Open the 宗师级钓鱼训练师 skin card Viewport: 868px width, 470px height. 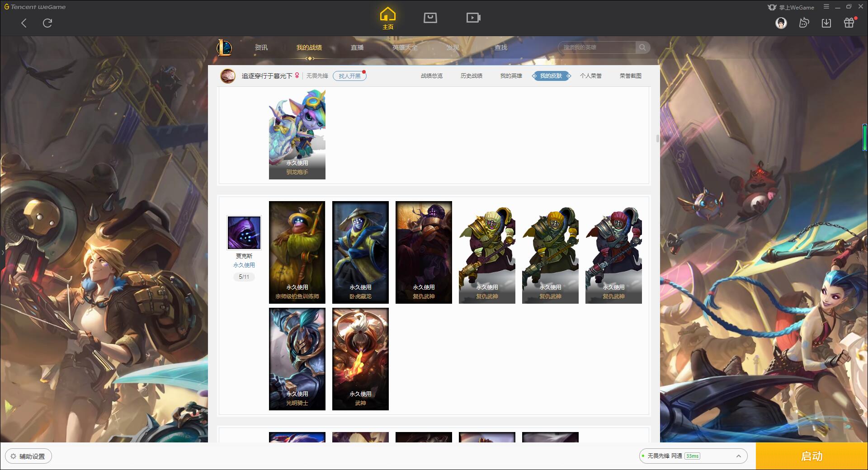[297, 252]
